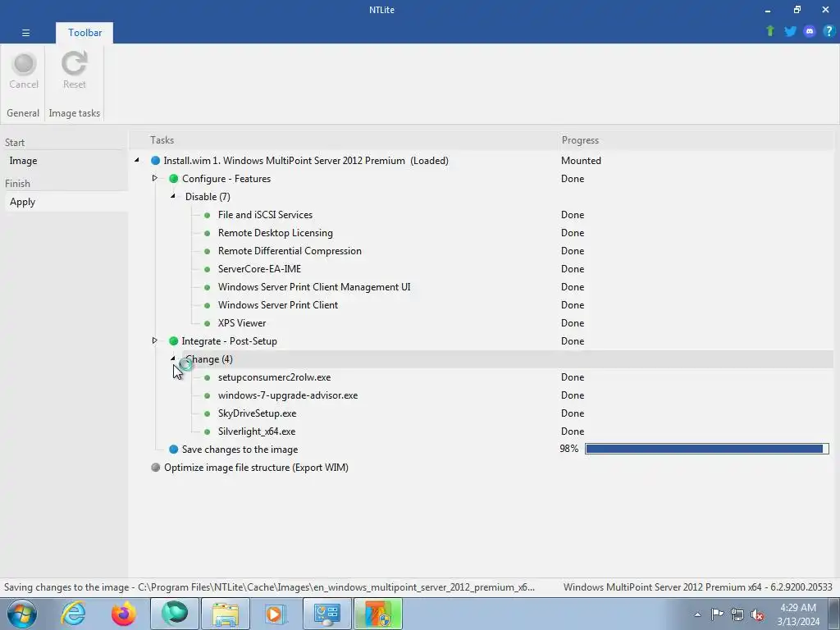Click status bar saving changes path text

coord(269,587)
